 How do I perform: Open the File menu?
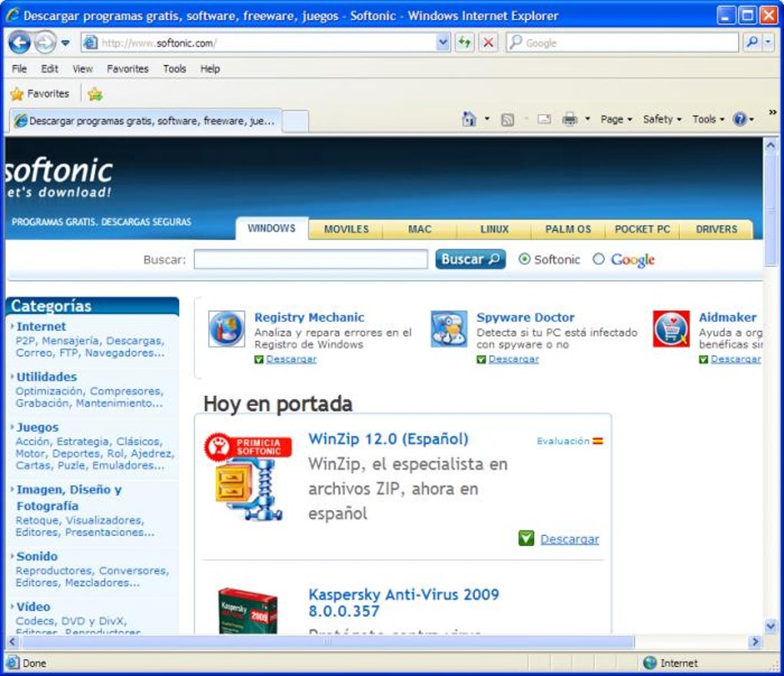[19, 68]
